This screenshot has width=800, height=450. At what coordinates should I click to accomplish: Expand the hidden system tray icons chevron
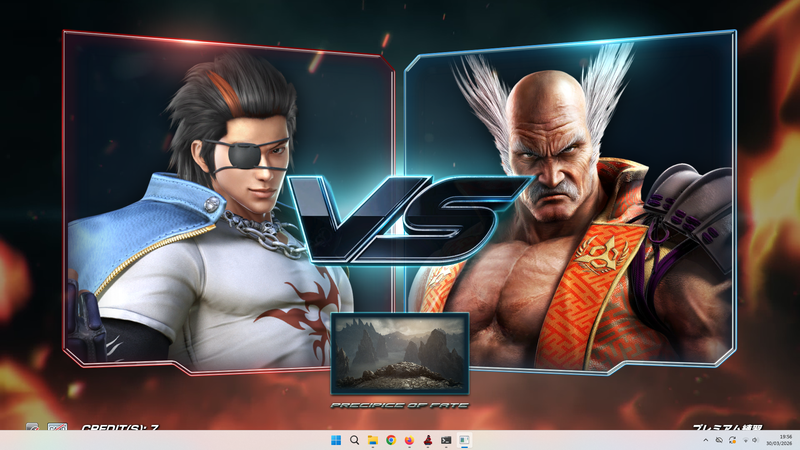pos(706,440)
